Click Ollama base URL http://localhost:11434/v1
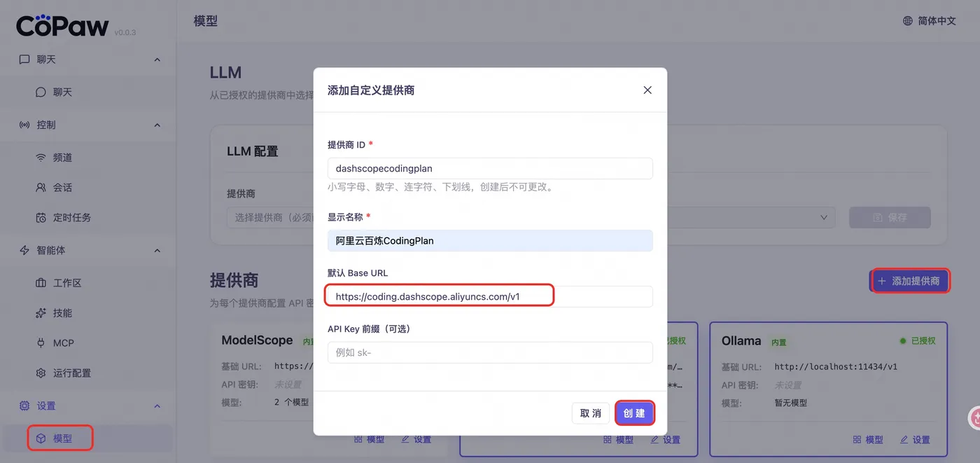Viewport: 980px width, 463px height. pyautogui.click(x=836, y=366)
